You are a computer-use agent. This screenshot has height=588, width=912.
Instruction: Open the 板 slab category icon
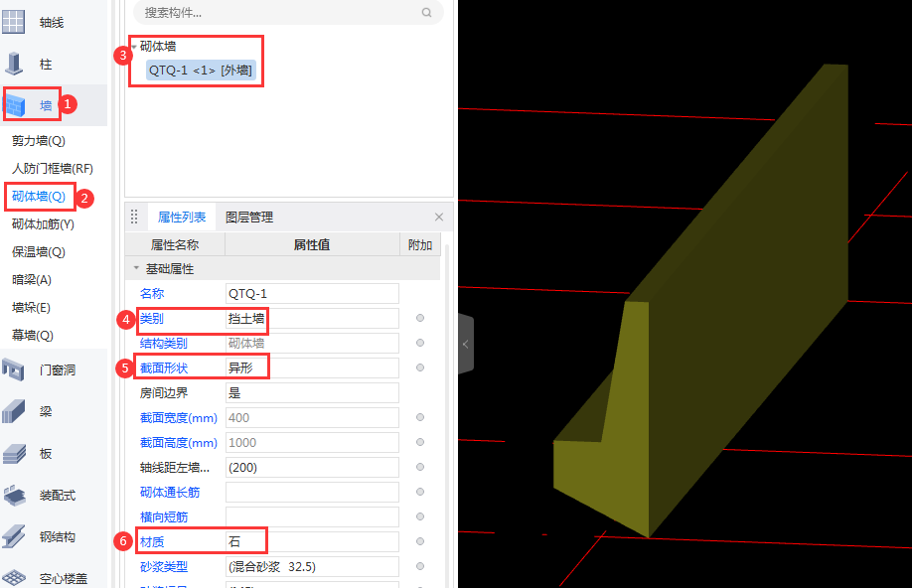coord(15,454)
